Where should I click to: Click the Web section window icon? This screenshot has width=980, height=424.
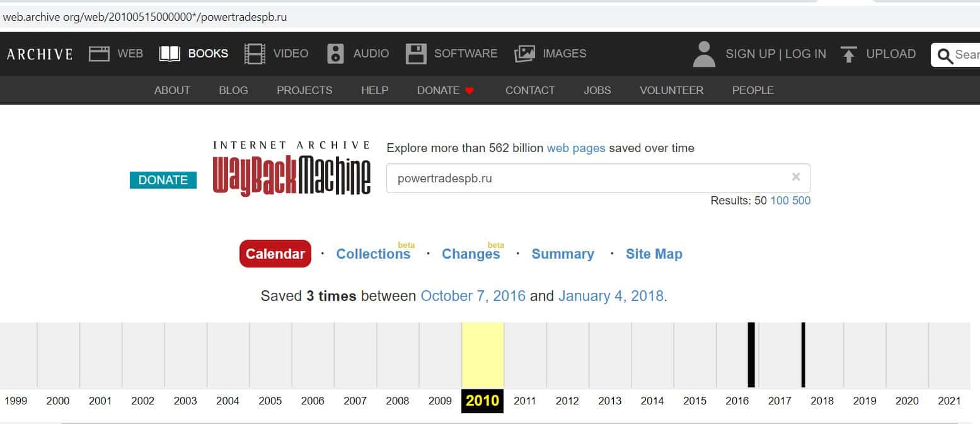click(100, 54)
